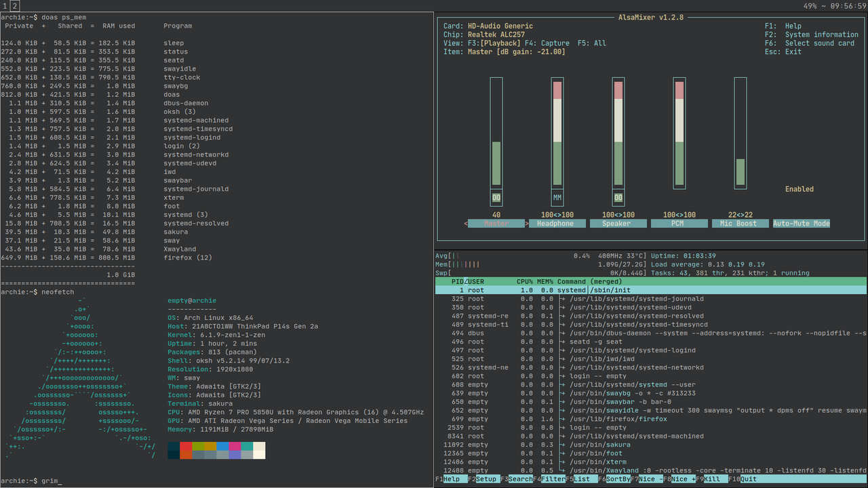Image resolution: width=868 pixels, height=488 pixels.
Task: Click the htop Mem usage meter
Action: coord(541,264)
